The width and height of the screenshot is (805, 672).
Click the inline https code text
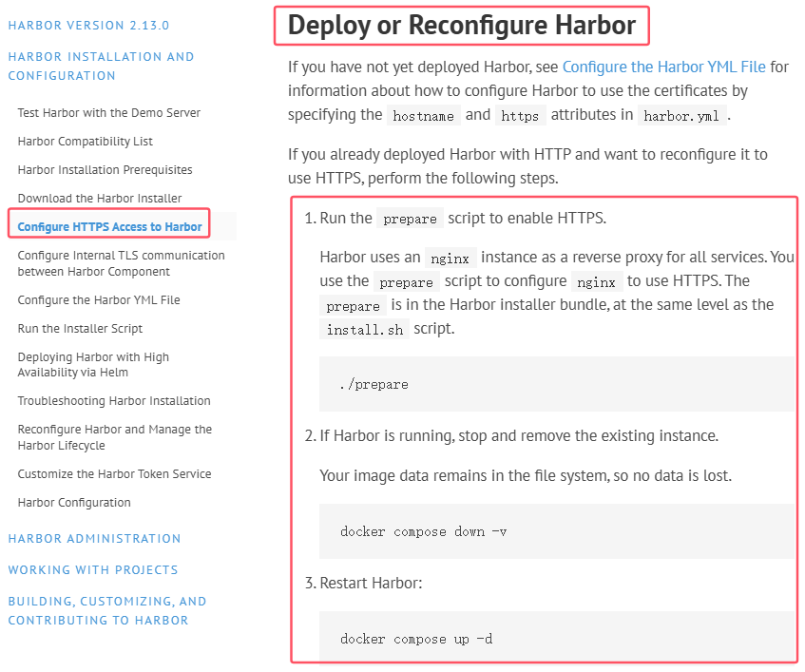pos(520,116)
